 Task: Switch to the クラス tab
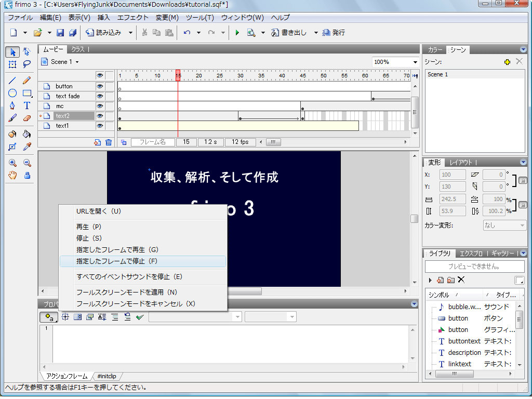[x=78, y=49]
